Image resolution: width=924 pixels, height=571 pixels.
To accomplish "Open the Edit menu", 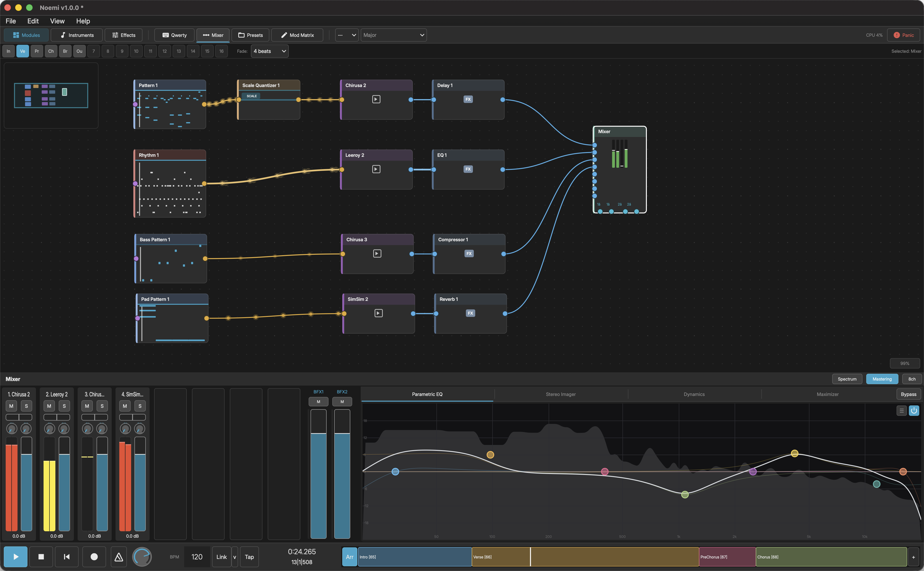I will 33,21.
